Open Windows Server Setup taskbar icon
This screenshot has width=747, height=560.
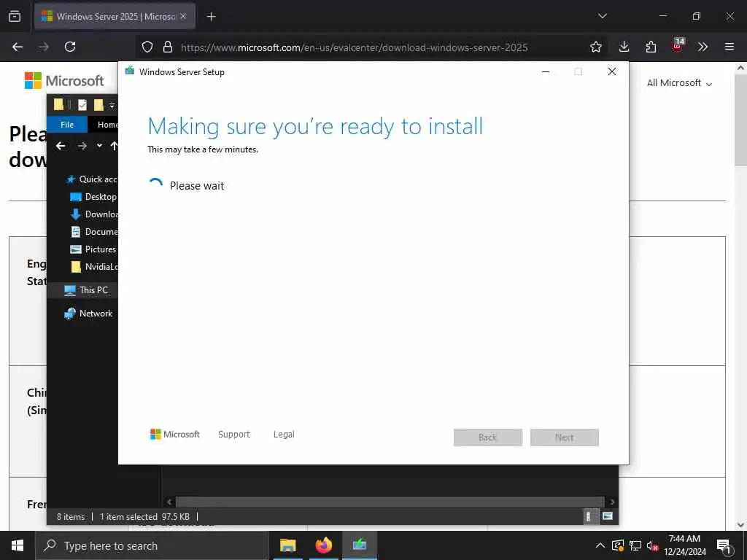360,545
